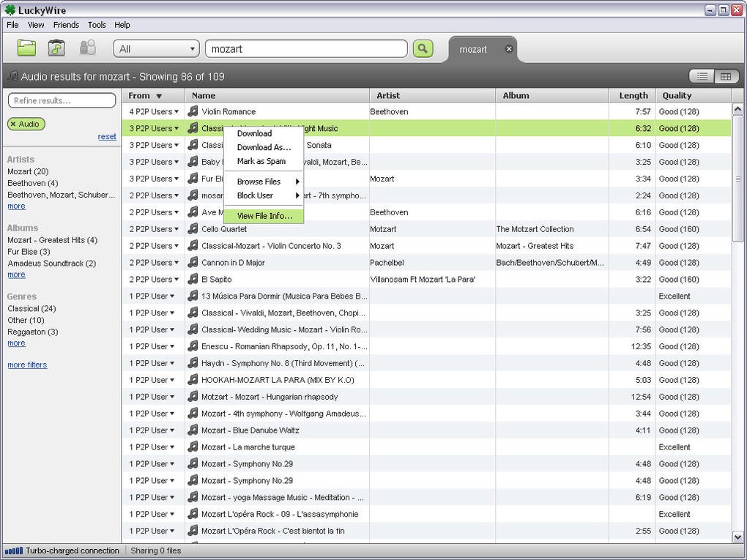This screenshot has height=560, width=747.
Task: Click the music note icon of Cello Quartet
Action: click(x=193, y=229)
